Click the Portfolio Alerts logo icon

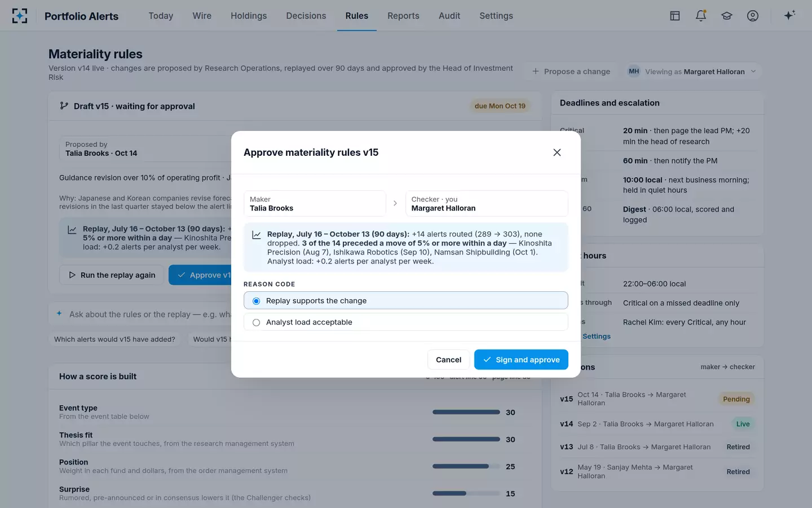point(20,16)
